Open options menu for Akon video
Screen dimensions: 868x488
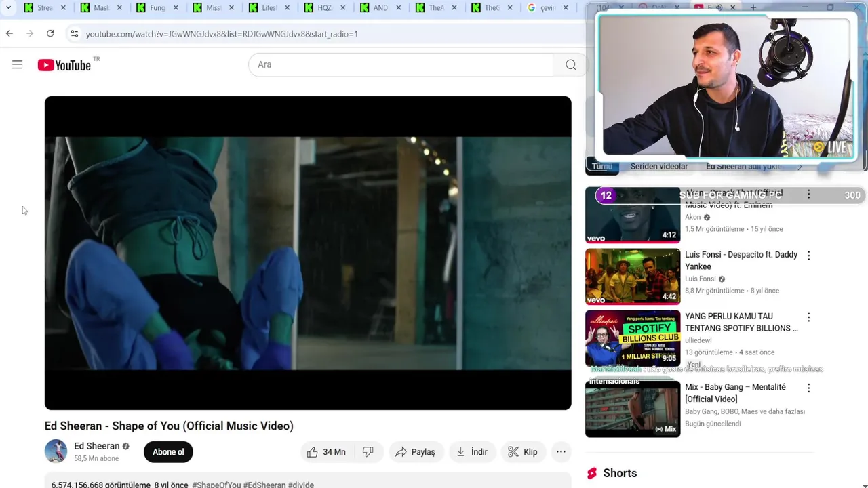pyautogui.click(x=808, y=195)
